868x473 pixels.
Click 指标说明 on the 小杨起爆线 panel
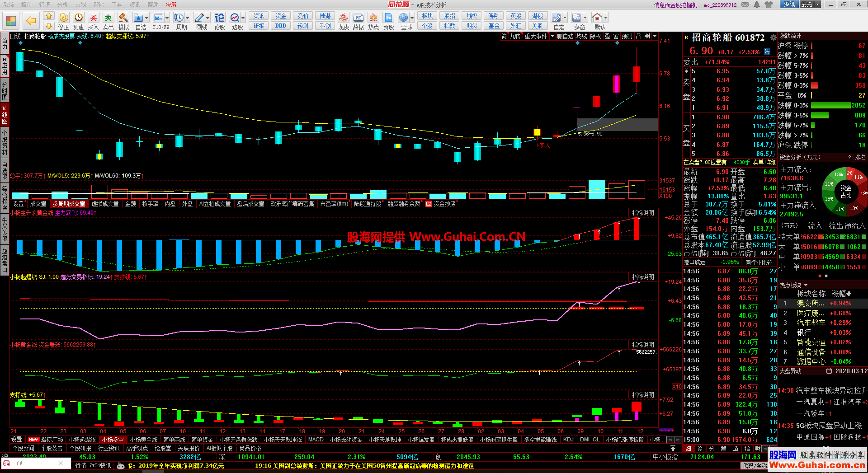point(643,277)
